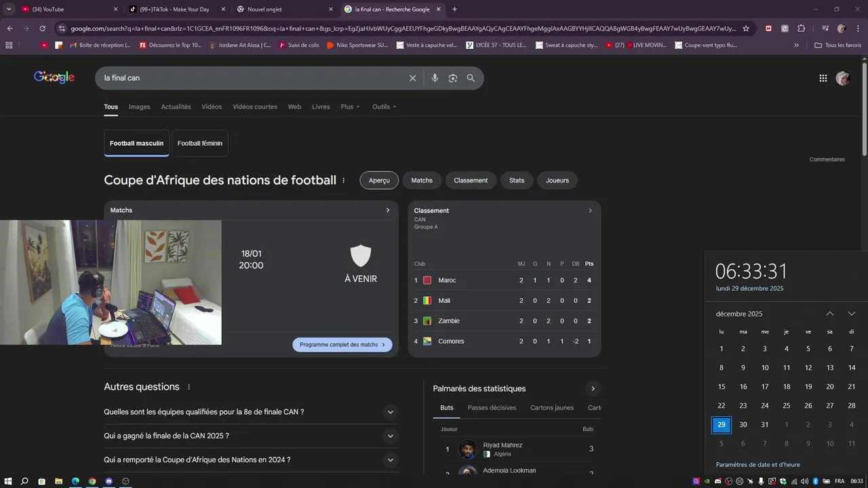Select the Classement chip button
The width and height of the screenshot is (868, 488).
[471, 180]
